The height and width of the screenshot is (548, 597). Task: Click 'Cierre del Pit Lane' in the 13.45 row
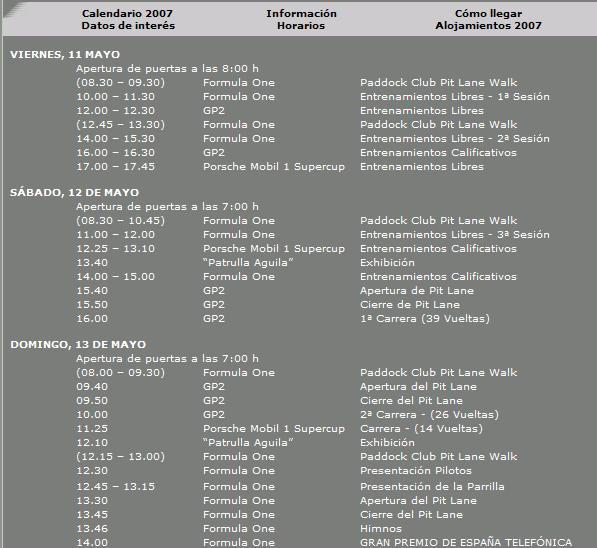pyautogui.click(x=412, y=514)
